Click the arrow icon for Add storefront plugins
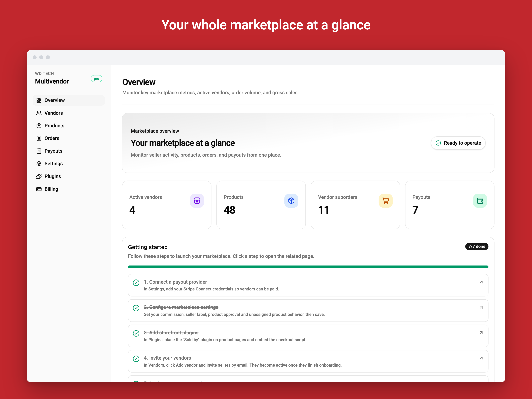This screenshot has height=399, width=532. pos(481,333)
